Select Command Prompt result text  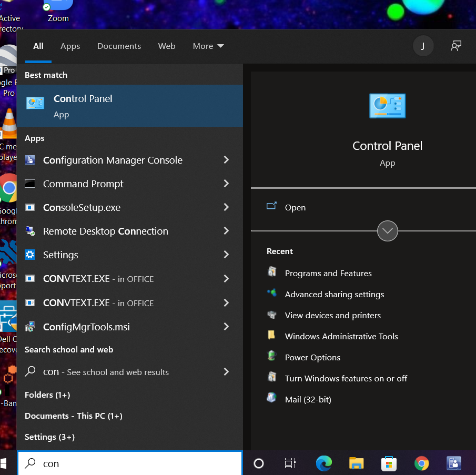pos(83,184)
